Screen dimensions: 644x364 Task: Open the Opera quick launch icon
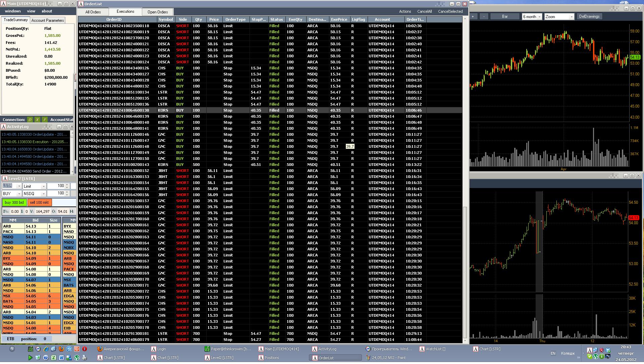[85, 349]
